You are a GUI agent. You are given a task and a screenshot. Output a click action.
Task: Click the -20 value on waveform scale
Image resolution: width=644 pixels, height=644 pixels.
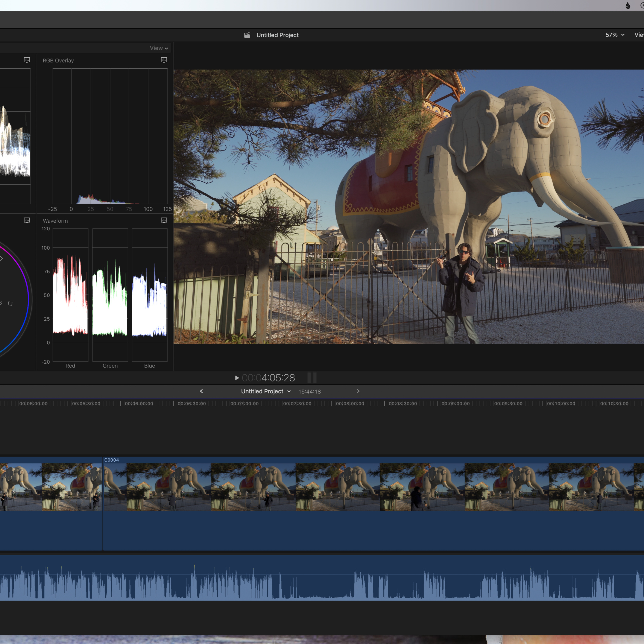[46, 362]
